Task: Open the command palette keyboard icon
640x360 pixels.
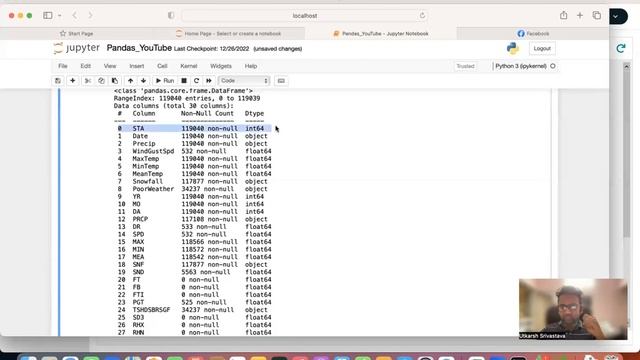Action: (x=281, y=81)
